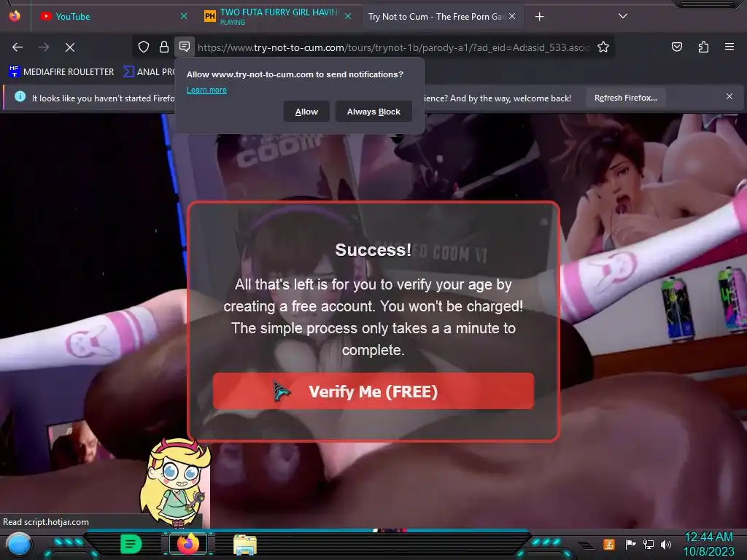
Task: Focus the URL address field
Action: pos(393,47)
